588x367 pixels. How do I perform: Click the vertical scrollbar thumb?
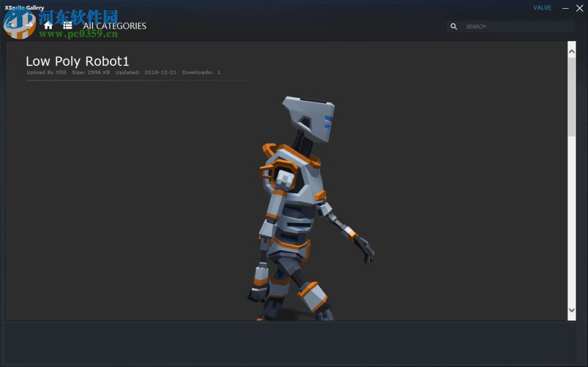pyautogui.click(x=572, y=97)
